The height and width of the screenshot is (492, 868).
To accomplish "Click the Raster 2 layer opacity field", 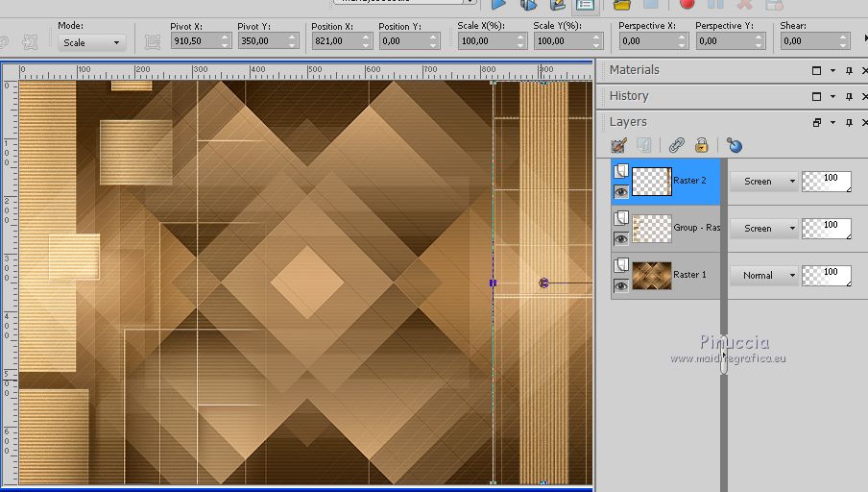I will click(827, 180).
